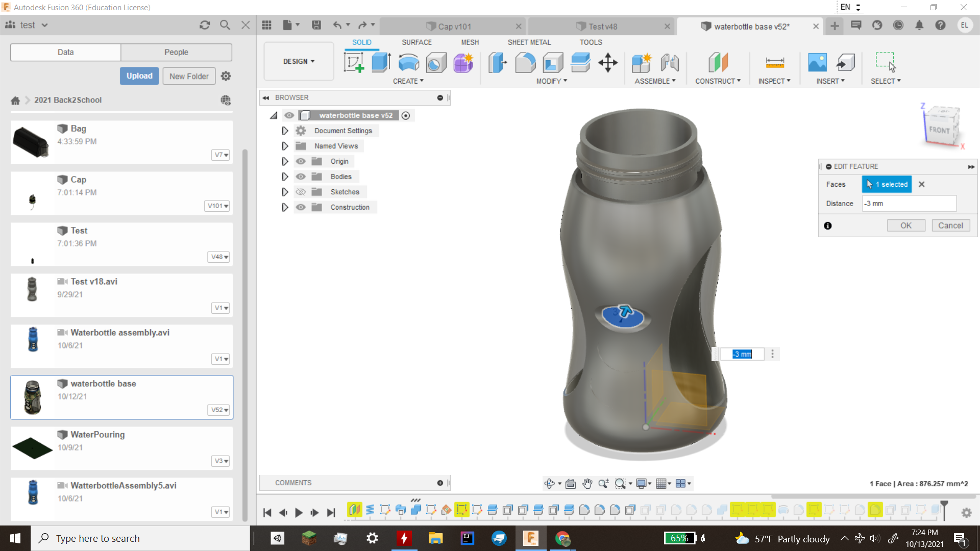
Task: Open the DESIGN workspace dropdown
Action: coord(298,61)
